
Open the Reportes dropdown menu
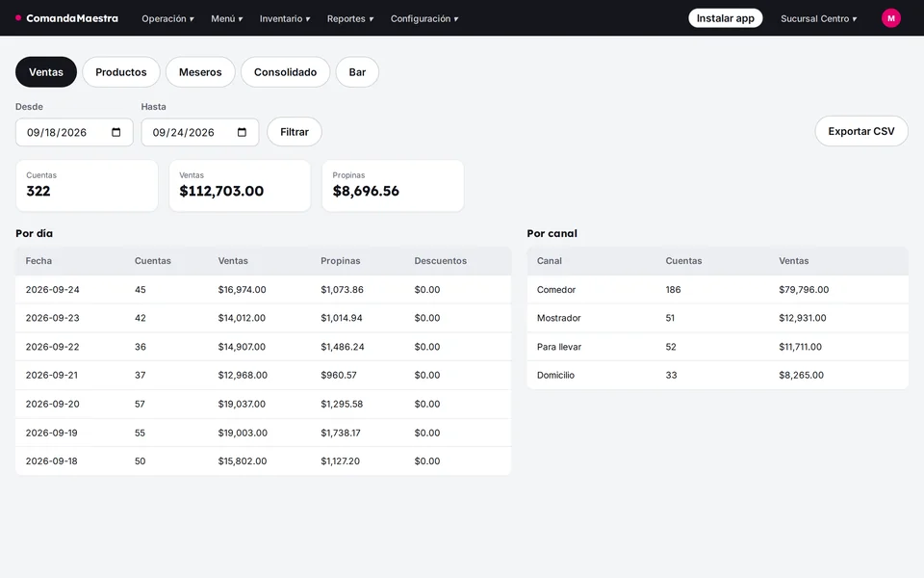[350, 19]
